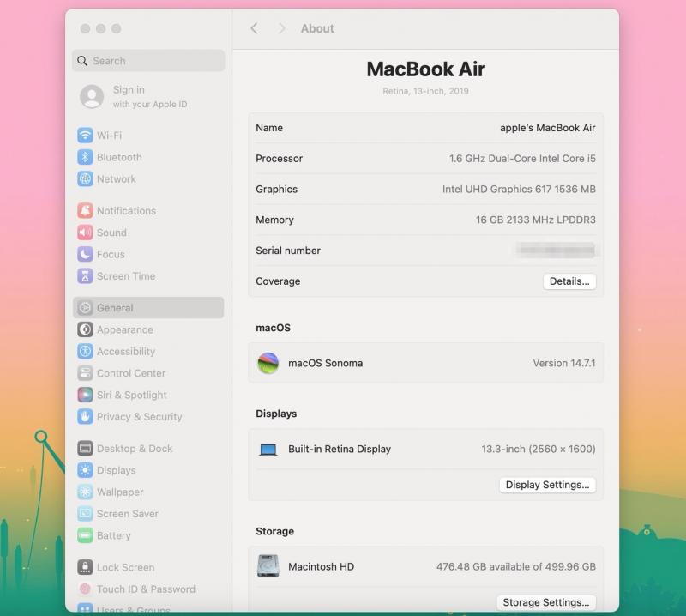Select the General gear item
The width and height of the screenshot is (686, 616).
pos(148,308)
